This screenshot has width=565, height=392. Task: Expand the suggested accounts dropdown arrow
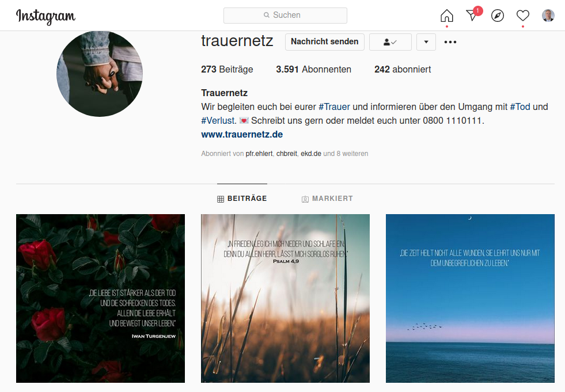(x=426, y=42)
